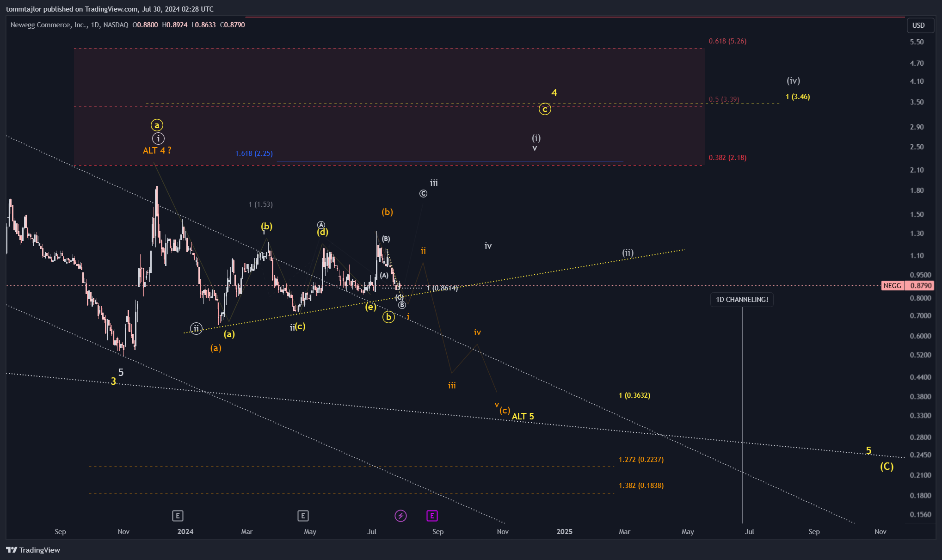Click the 1 (1.53) extension label

pos(260,204)
